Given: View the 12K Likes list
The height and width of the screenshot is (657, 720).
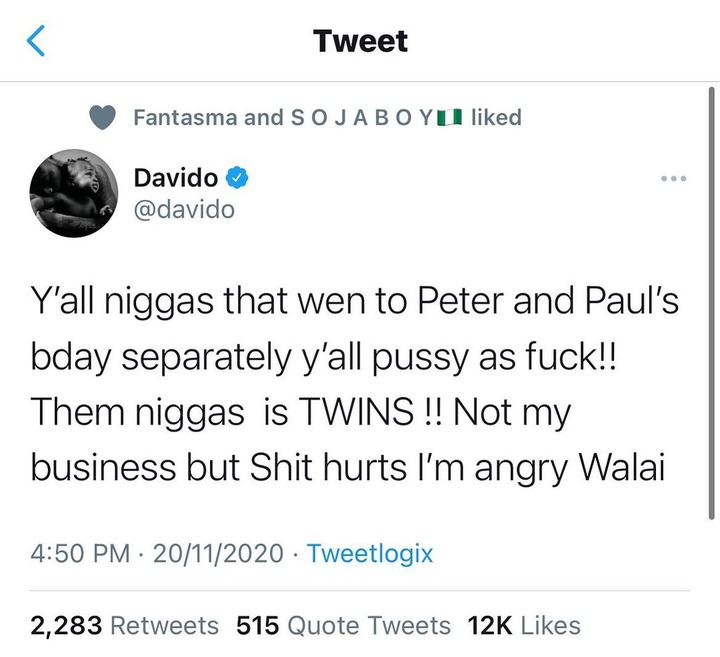Looking at the screenshot, I should coord(524,625).
